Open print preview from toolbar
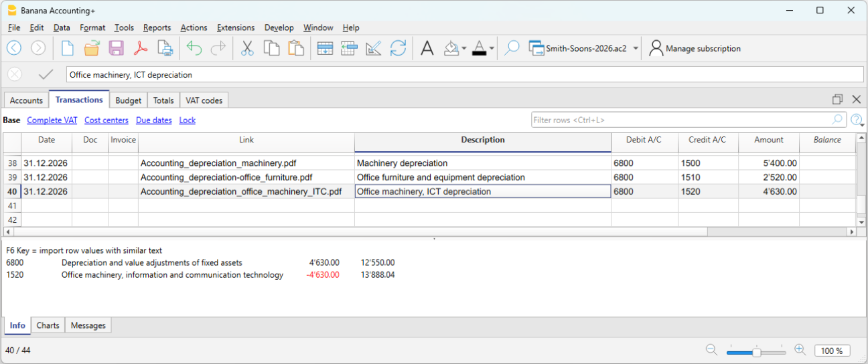Screen dimensions: 868x364 (x=165, y=48)
